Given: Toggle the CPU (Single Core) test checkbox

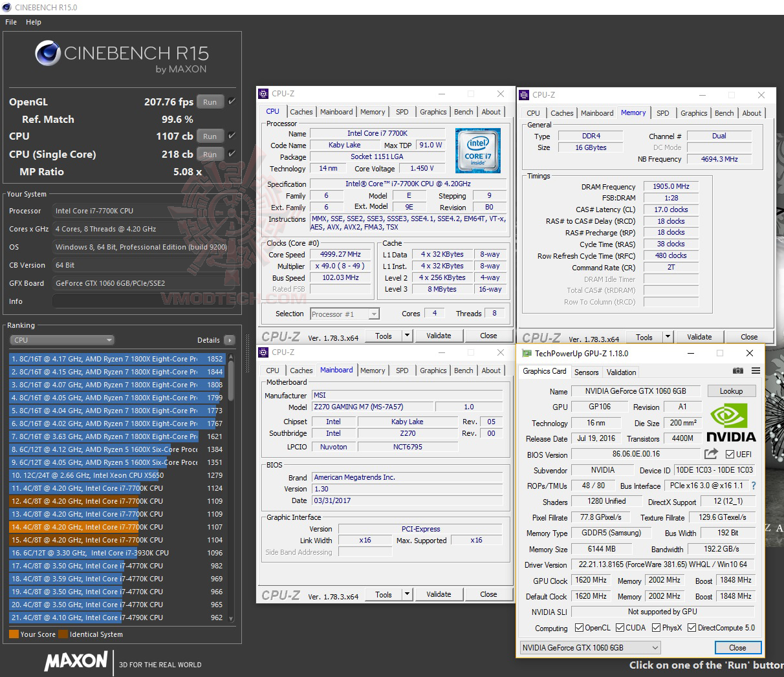Looking at the screenshot, I should (232, 154).
